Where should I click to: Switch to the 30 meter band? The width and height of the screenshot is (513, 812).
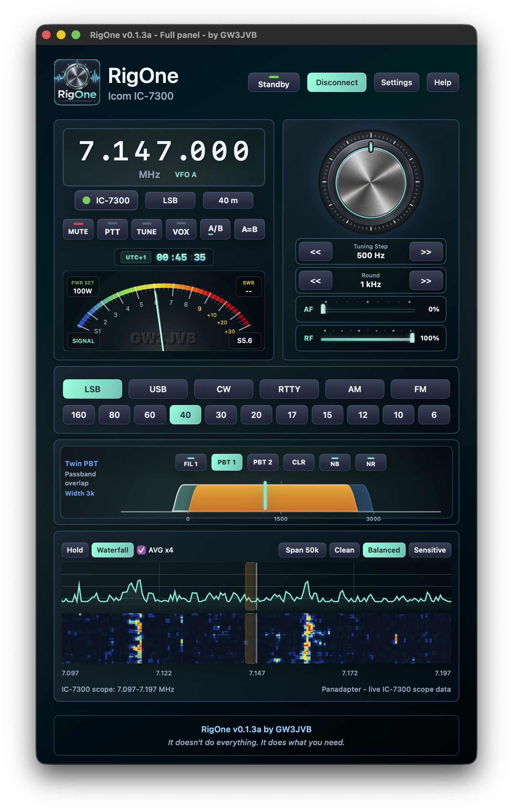[221, 415]
